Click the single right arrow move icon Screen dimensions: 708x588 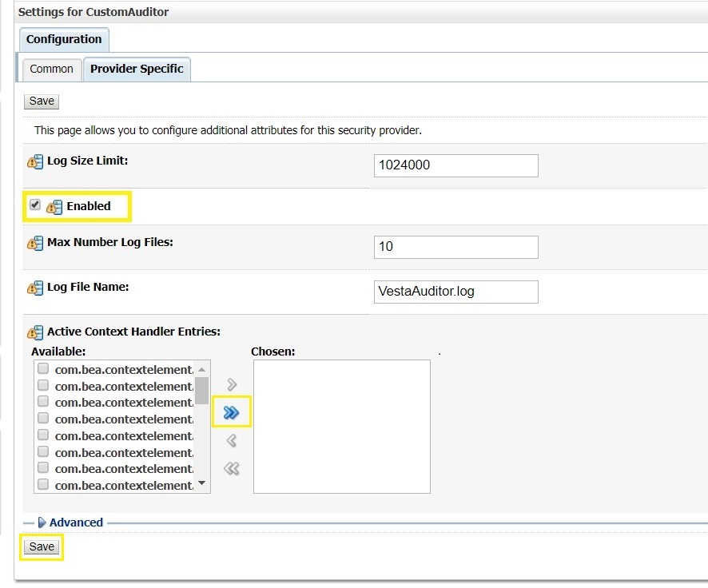click(x=232, y=385)
